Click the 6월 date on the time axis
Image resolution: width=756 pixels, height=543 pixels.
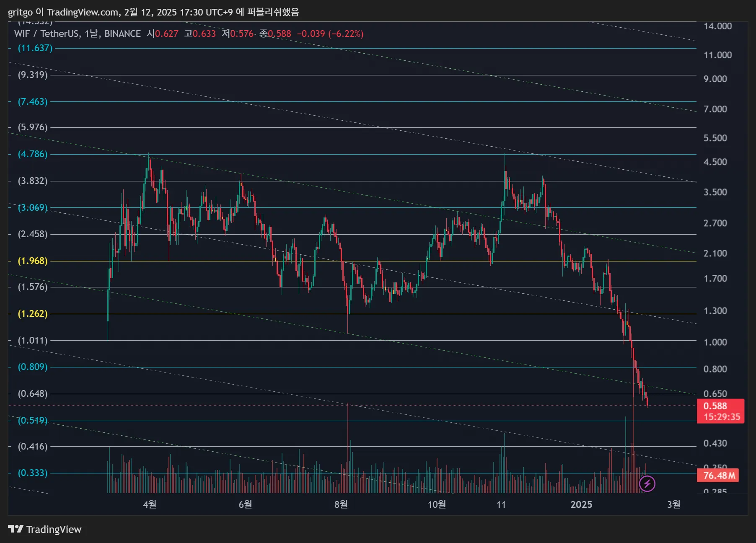click(x=245, y=504)
